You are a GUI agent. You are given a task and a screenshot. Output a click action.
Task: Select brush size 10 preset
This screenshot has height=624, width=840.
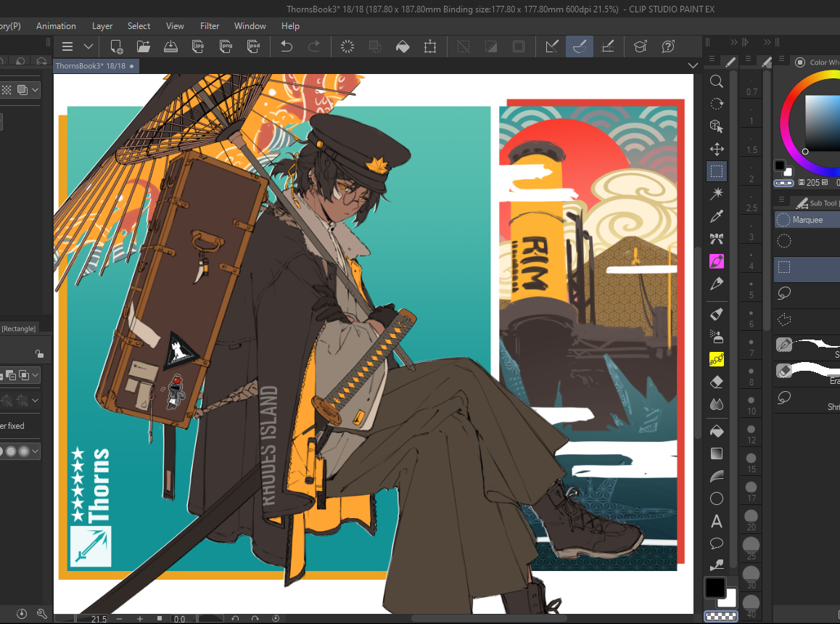click(x=751, y=406)
